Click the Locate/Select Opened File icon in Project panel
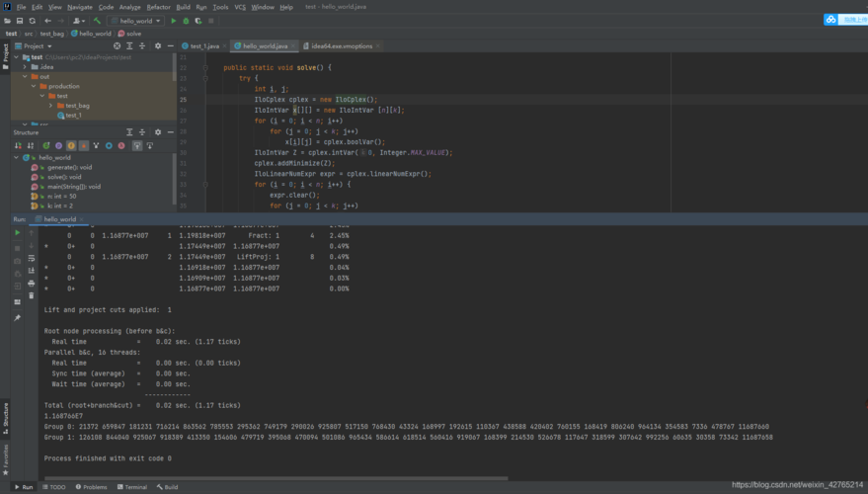The image size is (868, 494). (117, 46)
